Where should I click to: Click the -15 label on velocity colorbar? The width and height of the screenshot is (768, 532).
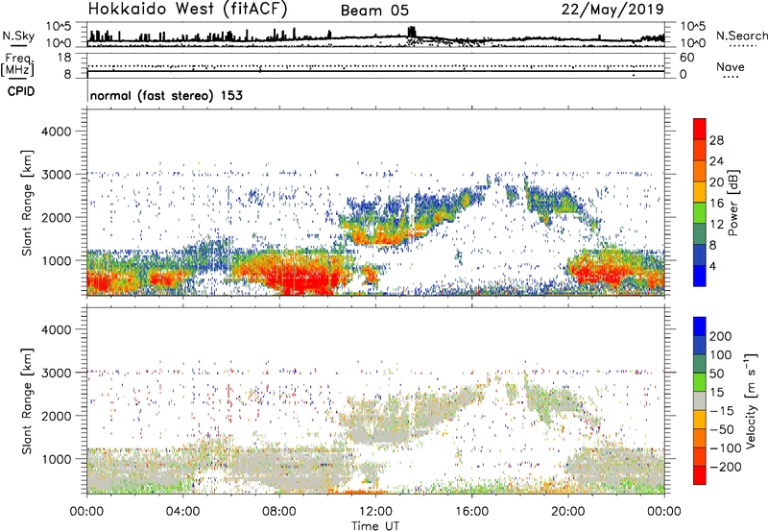(x=722, y=411)
